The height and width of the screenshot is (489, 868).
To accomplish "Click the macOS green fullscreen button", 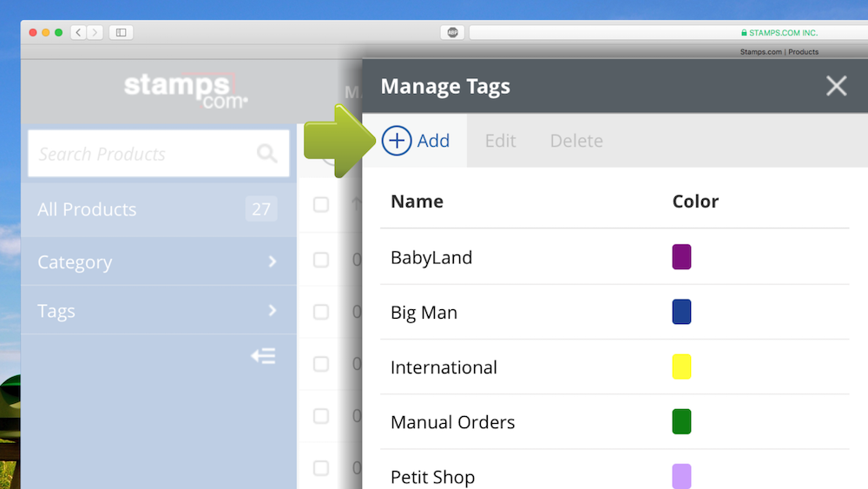I will coord(59,33).
